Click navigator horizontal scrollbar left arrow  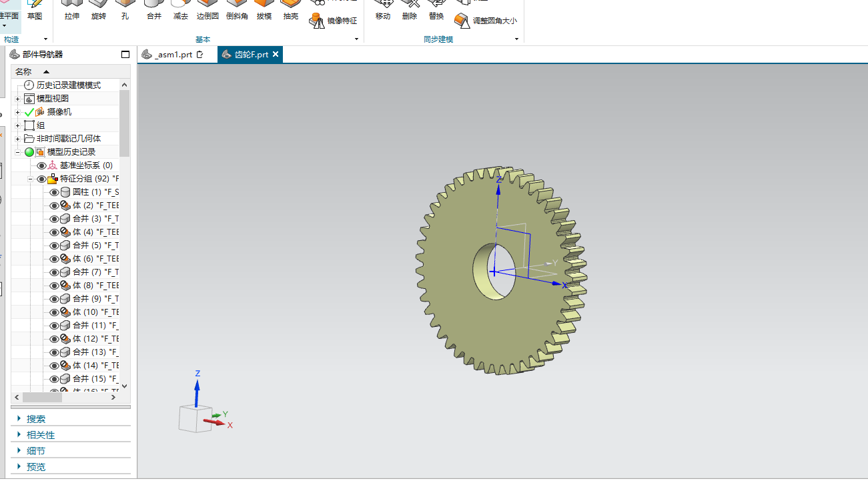point(17,397)
